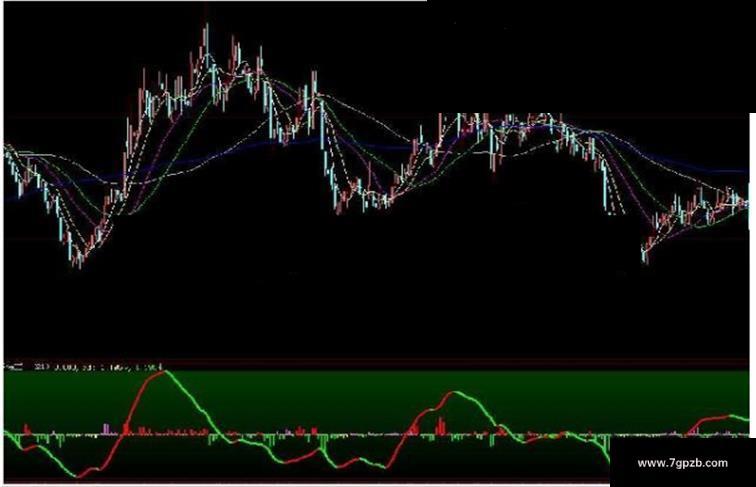
Task: Select the highest peak of the MACD line
Action: tap(165, 371)
